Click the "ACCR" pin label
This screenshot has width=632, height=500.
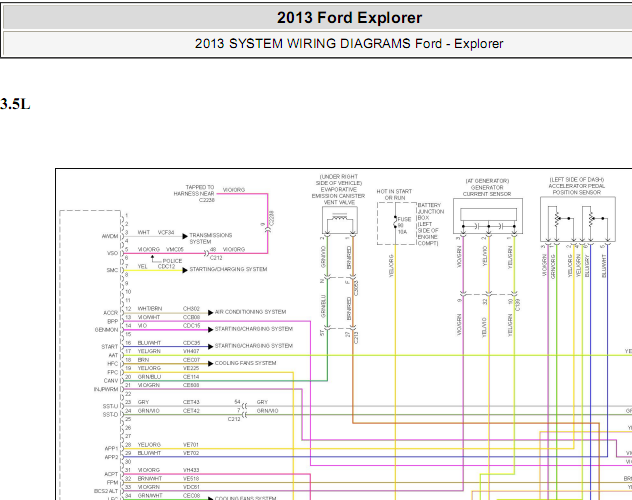(110, 313)
